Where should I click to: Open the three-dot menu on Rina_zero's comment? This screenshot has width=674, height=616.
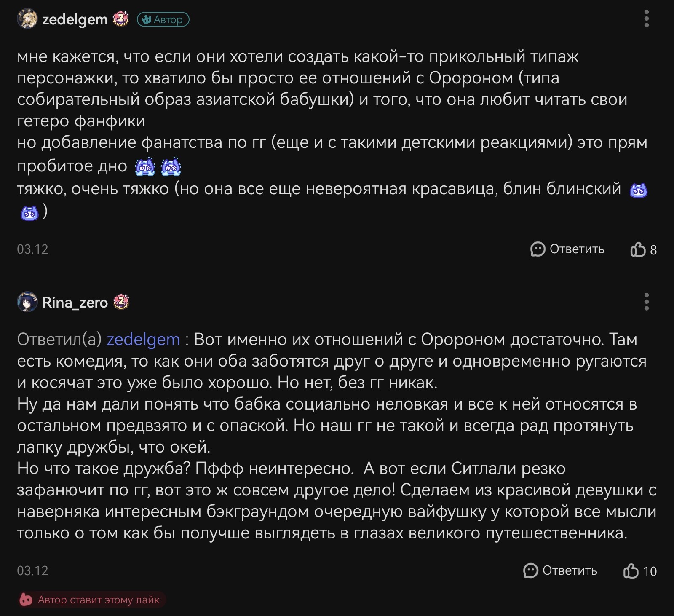coord(647,302)
